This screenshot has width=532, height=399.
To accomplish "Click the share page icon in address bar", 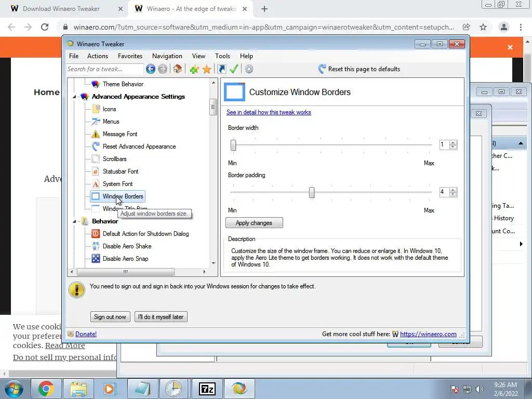I will pyautogui.click(x=467, y=27).
